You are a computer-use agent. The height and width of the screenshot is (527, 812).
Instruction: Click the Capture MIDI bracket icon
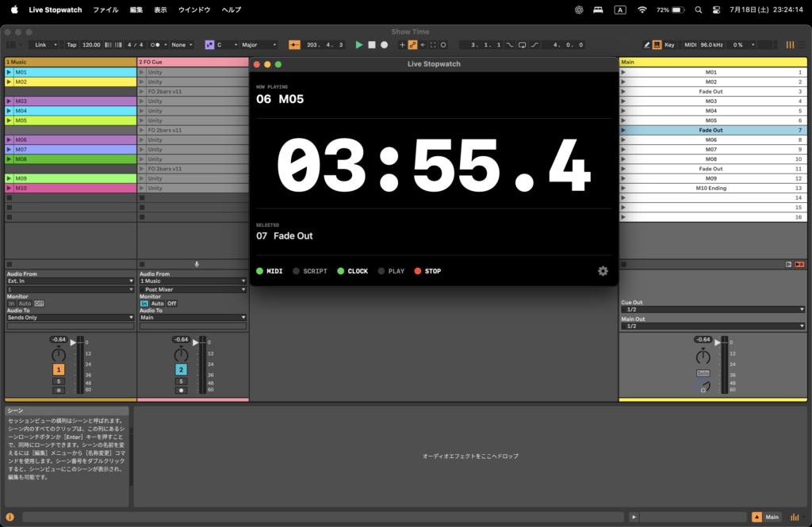tap(433, 45)
